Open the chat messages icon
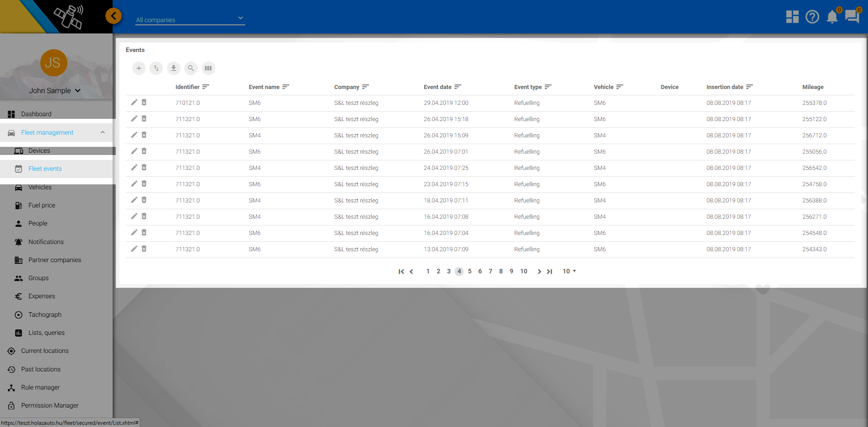This screenshot has width=868, height=427. tap(852, 17)
